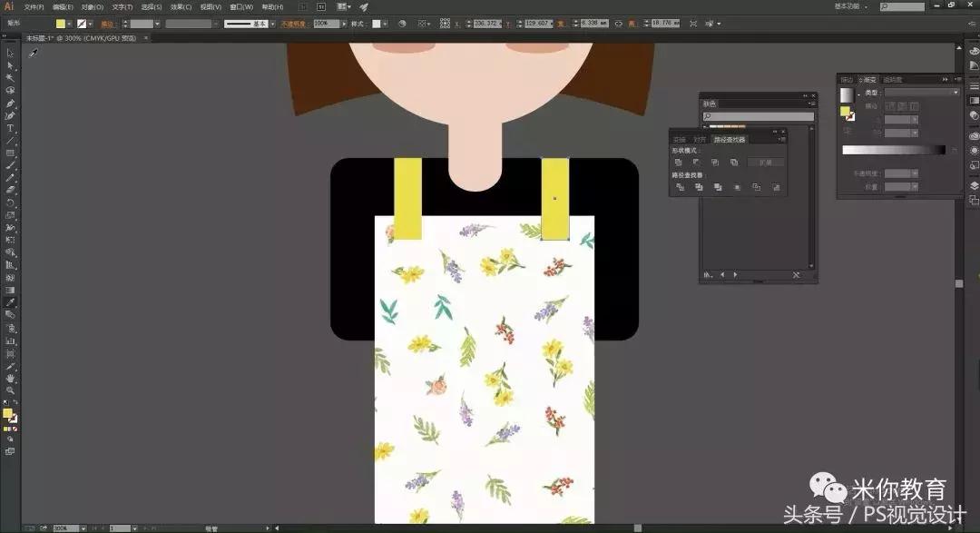The image size is (980, 533).
Task: Select the Pen tool
Action: click(x=10, y=104)
